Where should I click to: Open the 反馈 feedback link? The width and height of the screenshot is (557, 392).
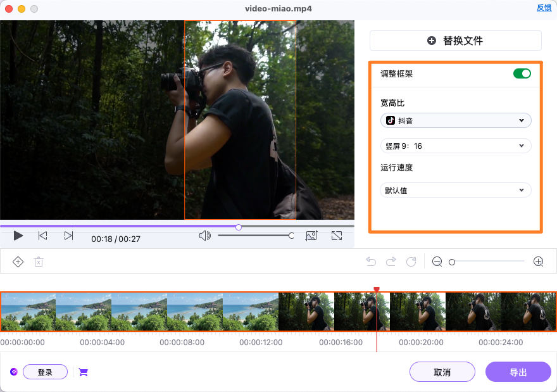click(544, 8)
